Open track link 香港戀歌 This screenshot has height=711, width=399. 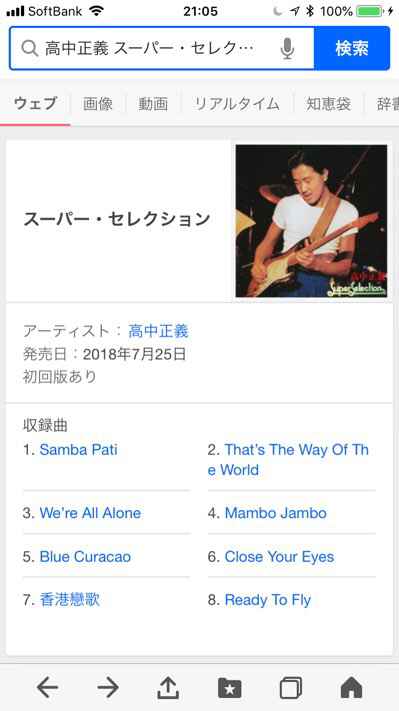point(69,600)
